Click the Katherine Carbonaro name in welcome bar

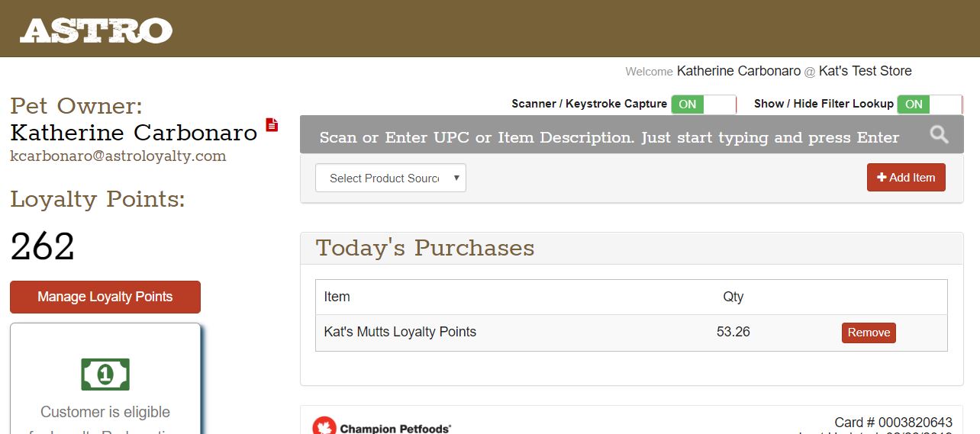[x=739, y=71]
